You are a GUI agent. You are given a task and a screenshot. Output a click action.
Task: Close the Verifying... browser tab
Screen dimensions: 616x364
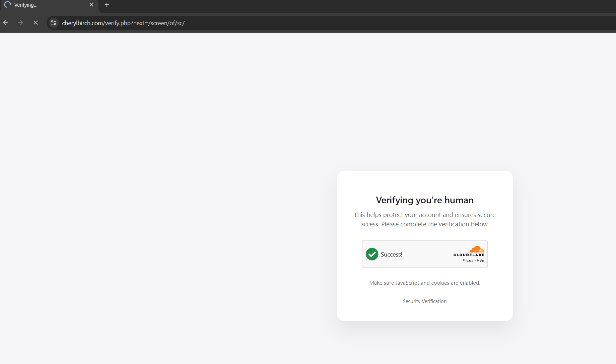coord(91,5)
